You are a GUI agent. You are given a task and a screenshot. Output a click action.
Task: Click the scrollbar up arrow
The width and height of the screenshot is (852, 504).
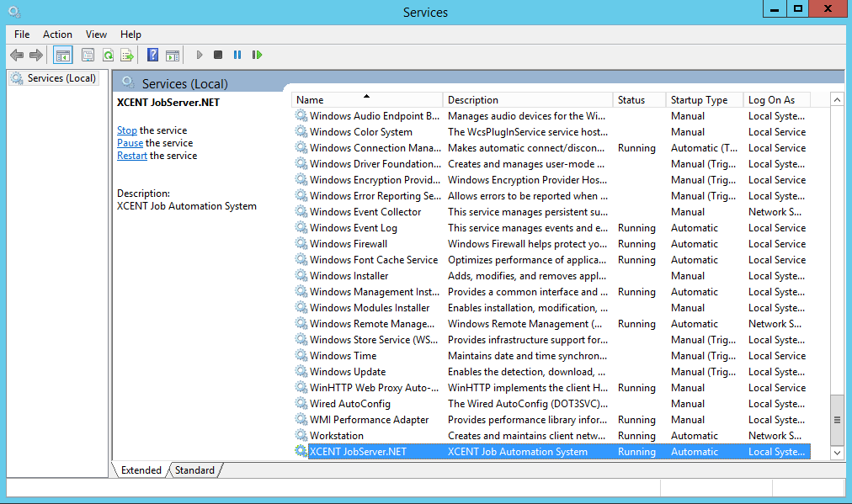click(837, 100)
